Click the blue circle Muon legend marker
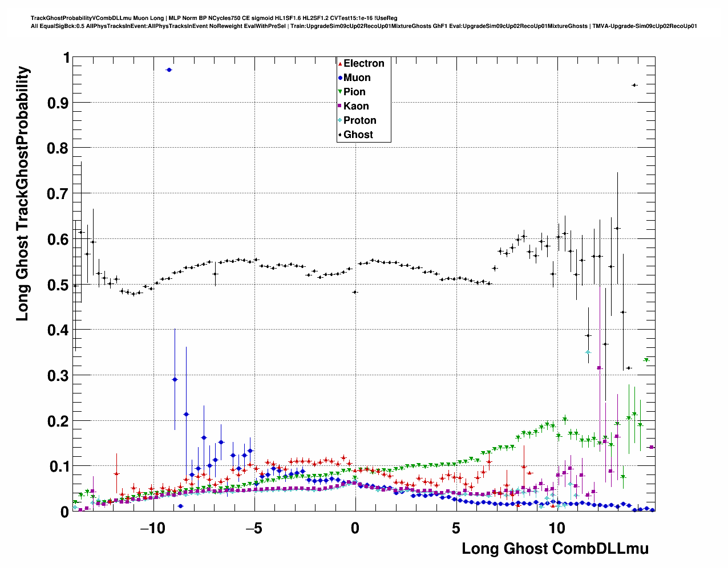This screenshot has width=728, height=568. 341,78
